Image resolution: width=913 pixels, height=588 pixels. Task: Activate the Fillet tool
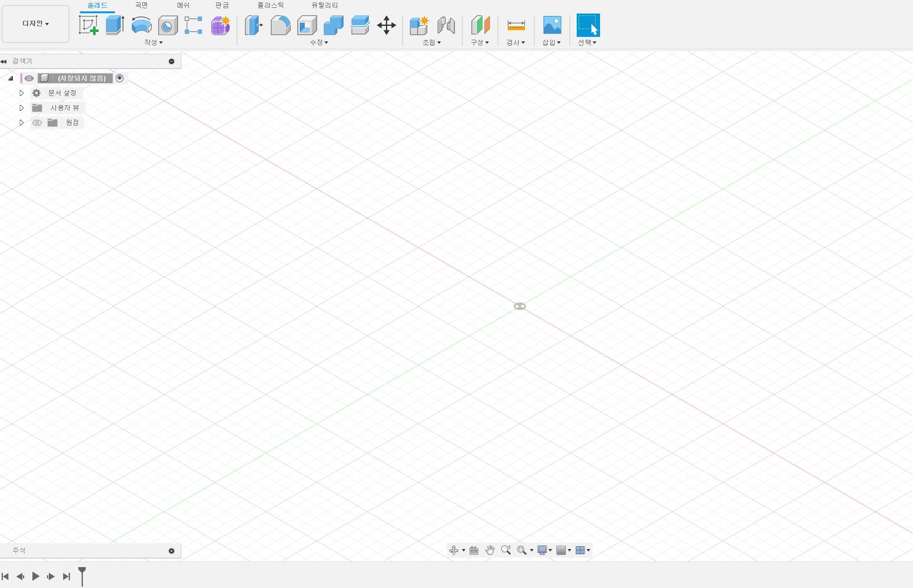pos(281,25)
